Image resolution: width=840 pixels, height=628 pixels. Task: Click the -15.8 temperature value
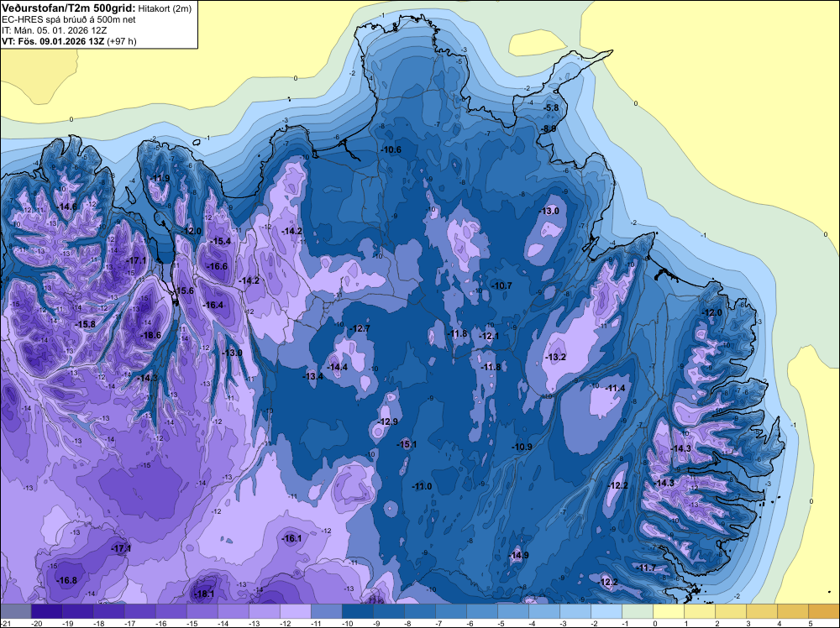(85, 324)
